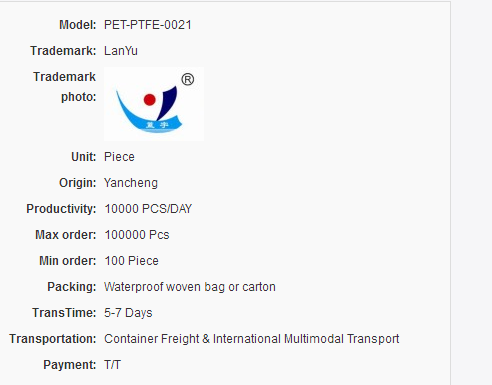Click the Productivity label
This screenshot has height=385, width=492.
point(61,209)
